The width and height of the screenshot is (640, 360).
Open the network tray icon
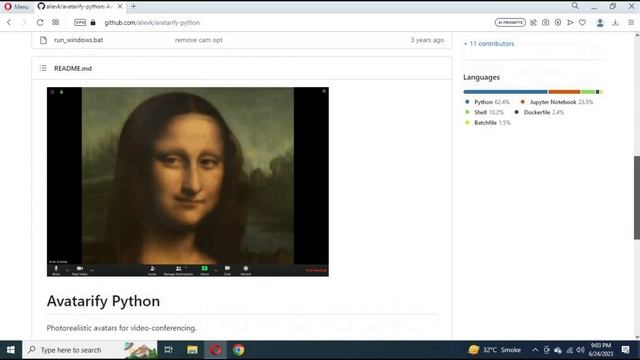coord(569,350)
